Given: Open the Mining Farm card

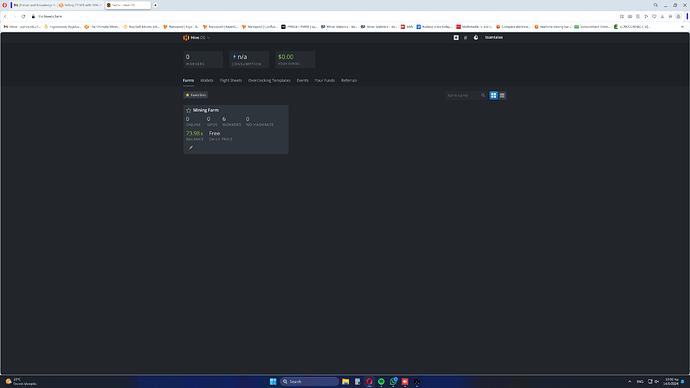Looking at the screenshot, I should 236,129.
